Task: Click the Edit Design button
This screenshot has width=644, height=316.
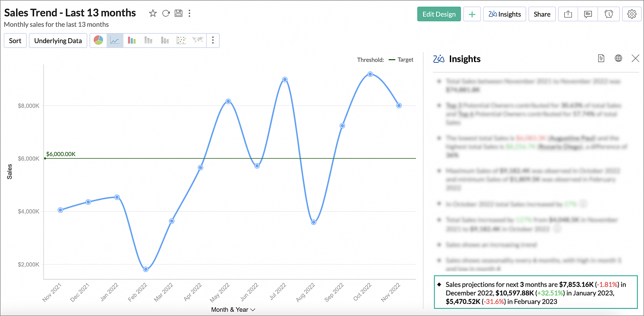Action: (439, 14)
